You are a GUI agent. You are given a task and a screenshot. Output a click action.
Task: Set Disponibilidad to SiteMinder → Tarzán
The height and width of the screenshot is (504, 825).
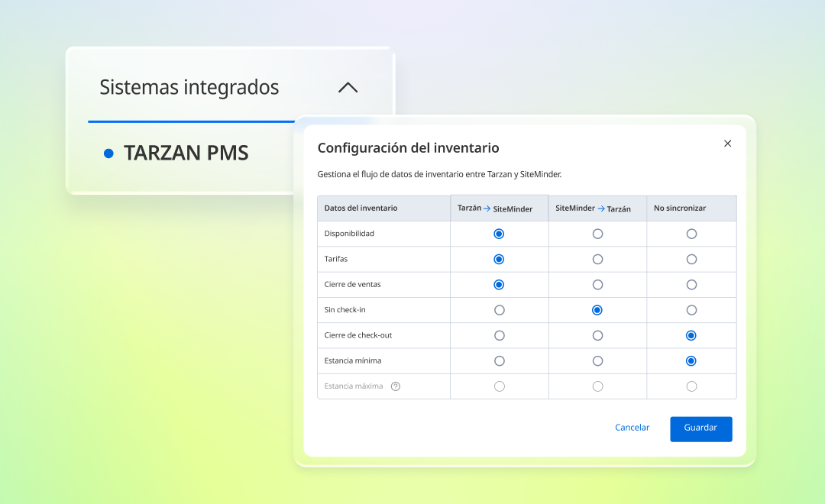pos(597,234)
